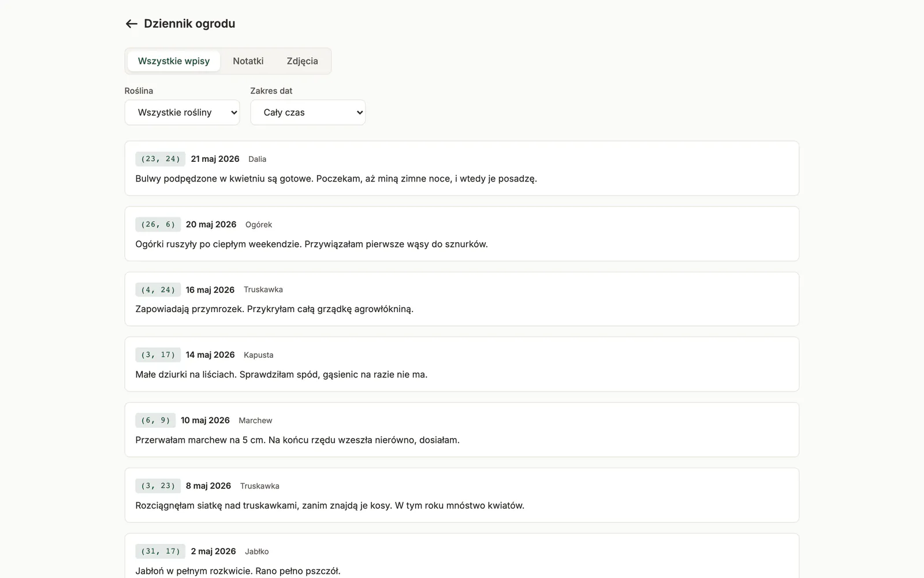Image resolution: width=924 pixels, height=578 pixels.
Task: Open the 10 maj 2026 Marchew entry
Action: point(462,429)
